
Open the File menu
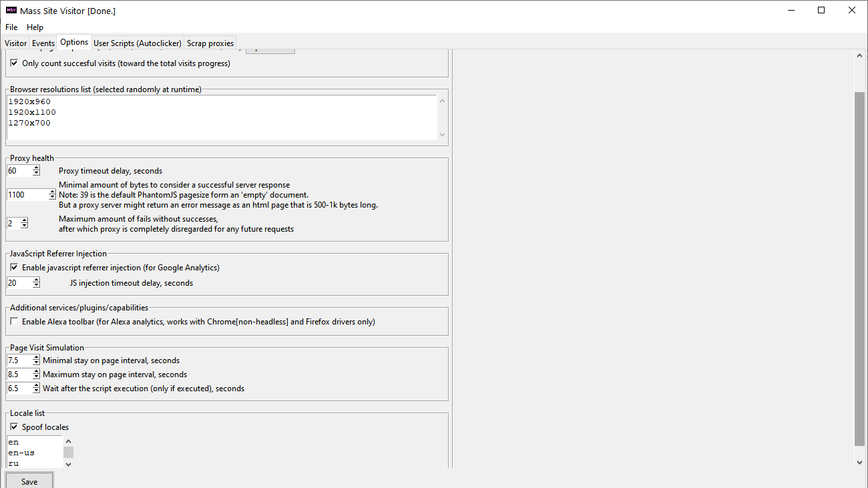(x=11, y=27)
